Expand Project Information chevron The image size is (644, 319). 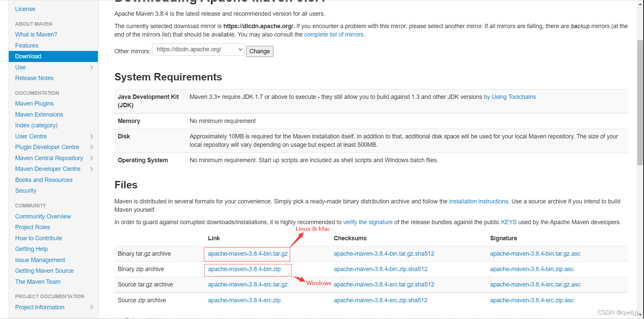pos(92,307)
